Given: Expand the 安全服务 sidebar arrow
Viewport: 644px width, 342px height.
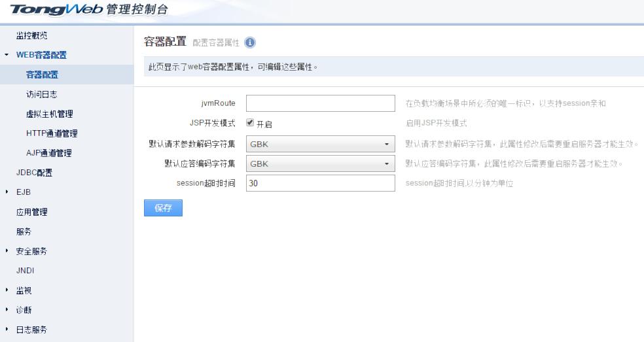Looking at the screenshot, I should click(7, 251).
